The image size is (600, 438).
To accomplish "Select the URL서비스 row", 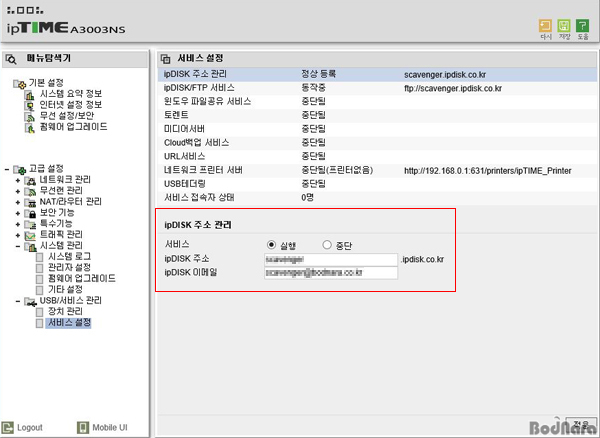I will click(x=377, y=156).
